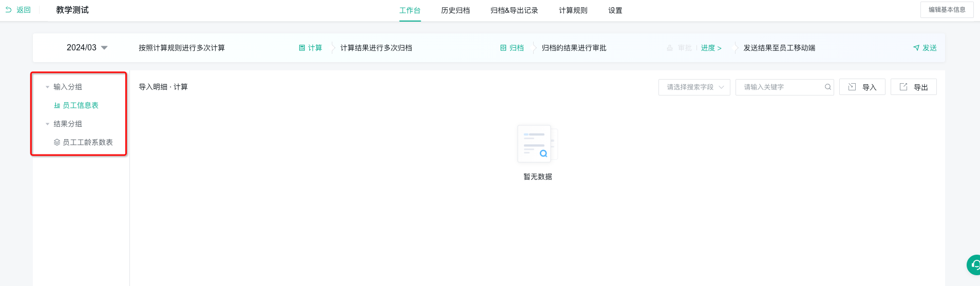Screen dimensions: 980x286
Task: Open the 请选择搜索字段 dropdown
Action: [x=694, y=87]
